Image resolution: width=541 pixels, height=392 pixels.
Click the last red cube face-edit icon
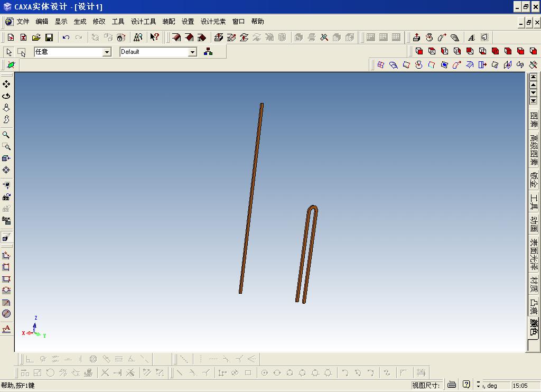[534, 51]
